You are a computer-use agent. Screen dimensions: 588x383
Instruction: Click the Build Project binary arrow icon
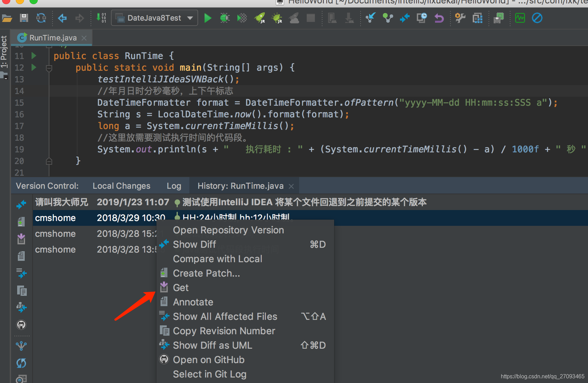[101, 18]
